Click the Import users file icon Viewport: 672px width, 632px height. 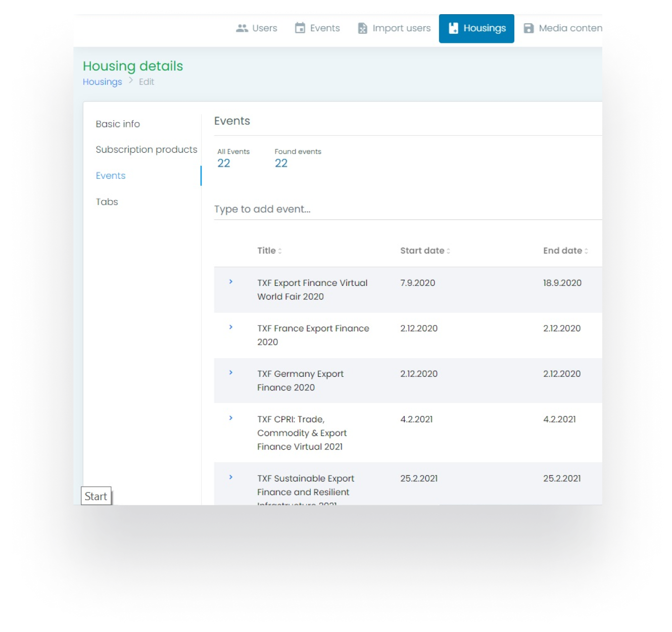362,28
